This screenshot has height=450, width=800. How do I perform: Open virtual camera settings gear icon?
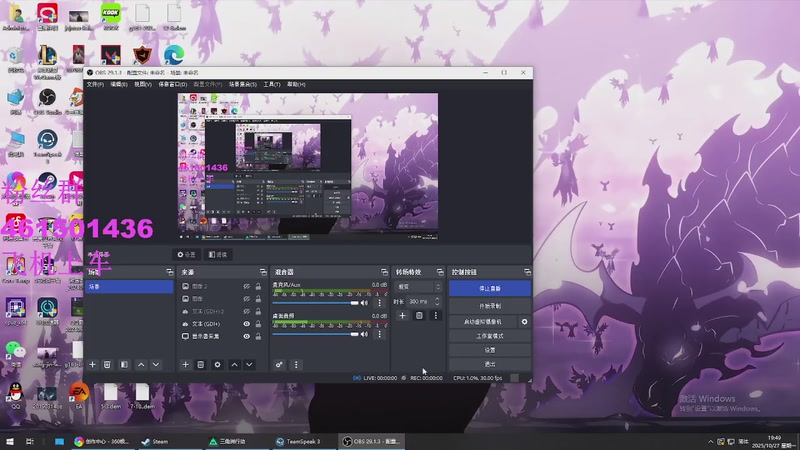pos(524,322)
